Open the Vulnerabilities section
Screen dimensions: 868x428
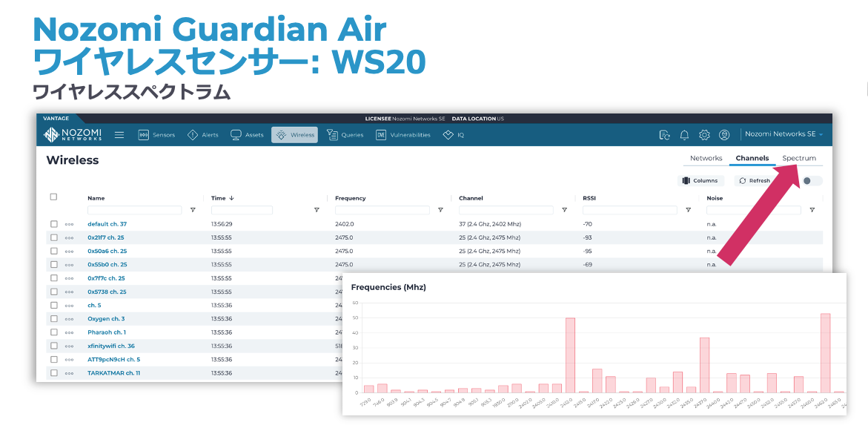(403, 134)
